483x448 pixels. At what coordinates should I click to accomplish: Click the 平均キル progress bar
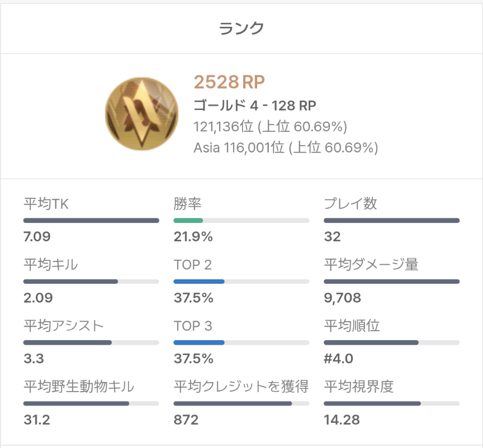click(x=91, y=282)
